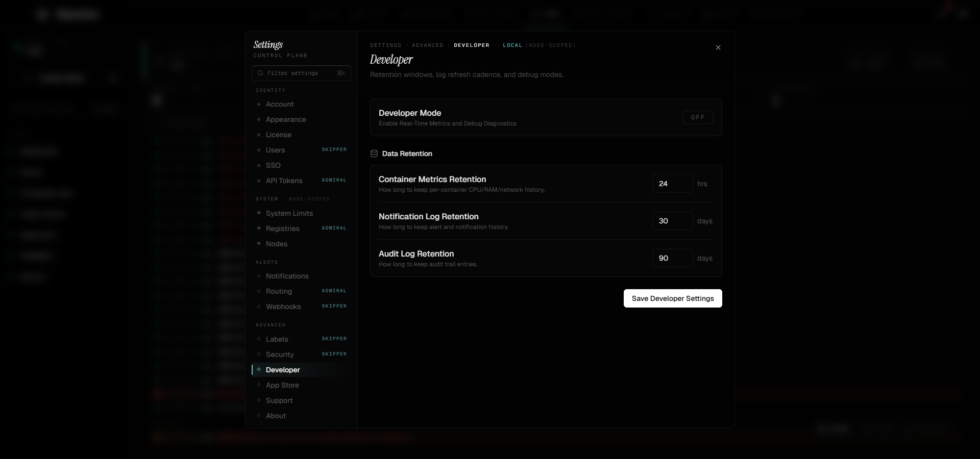
Task: Edit the Audit Log Retention days field
Action: point(672,258)
